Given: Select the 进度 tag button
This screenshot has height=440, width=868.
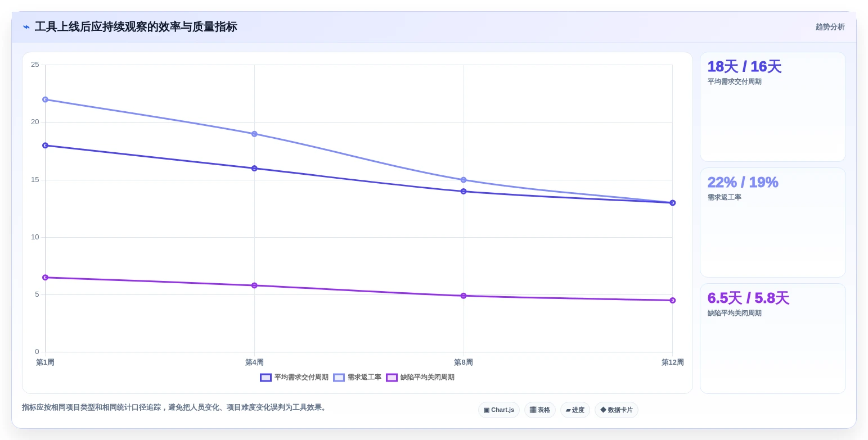Looking at the screenshot, I should [575, 410].
